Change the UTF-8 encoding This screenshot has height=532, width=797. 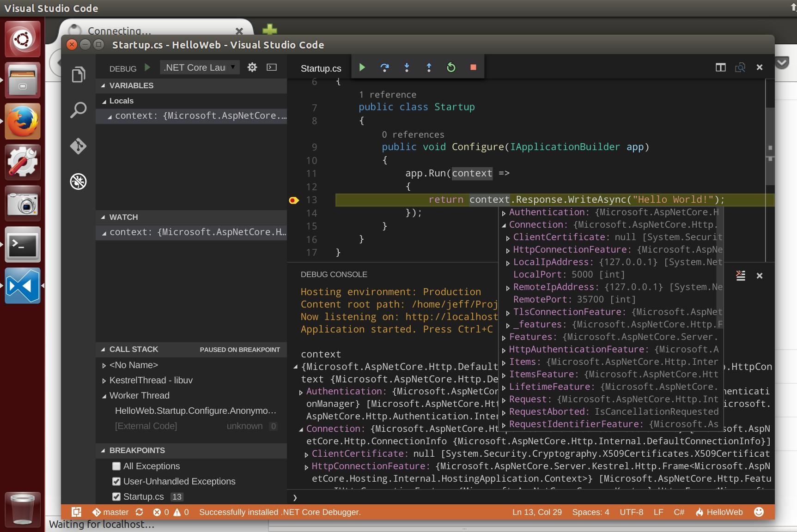[631, 512]
